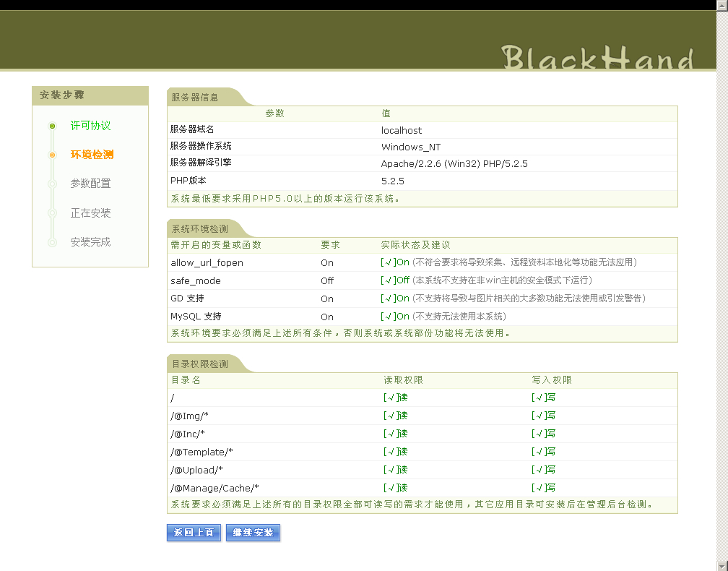This screenshot has width=728, height=571.
Task: Click the write check mark for /@Template/*
Action: [x=544, y=452]
